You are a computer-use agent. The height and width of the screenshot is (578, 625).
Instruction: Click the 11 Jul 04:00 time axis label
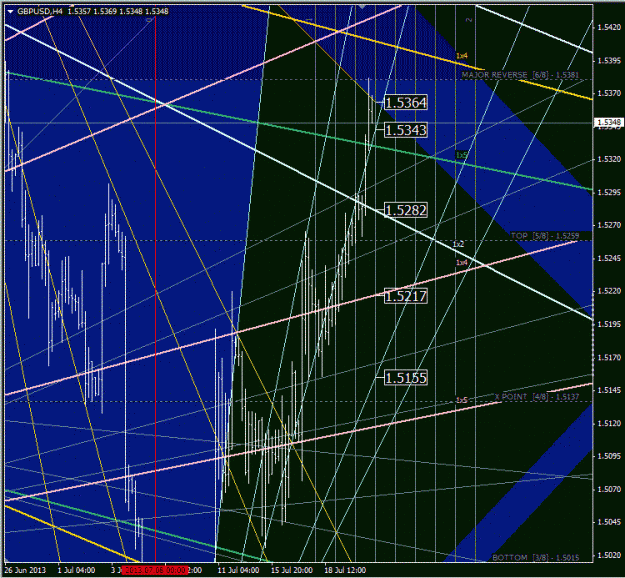point(238,570)
